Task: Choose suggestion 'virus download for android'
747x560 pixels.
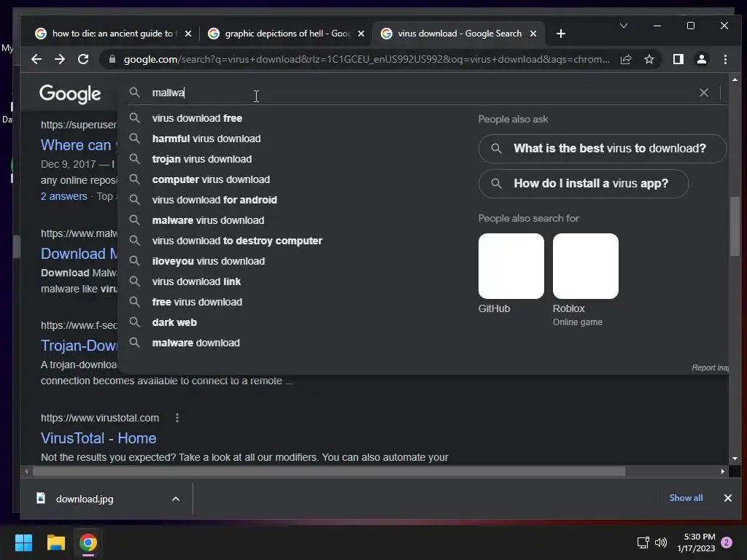Action: tap(214, 200)
